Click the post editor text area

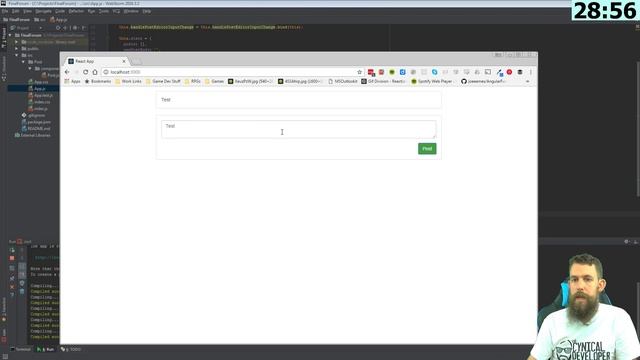tap(298, 129)
